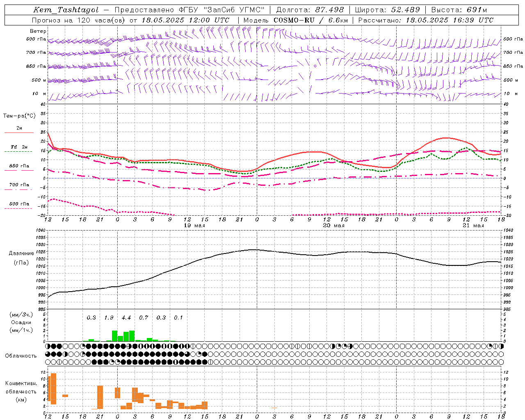
Task: Click the 1.9 precipitation total value
Action: [x=109, y=318]
